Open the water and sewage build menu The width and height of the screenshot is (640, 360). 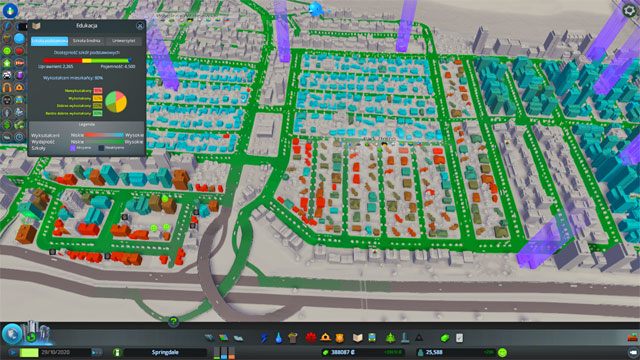tap(278, 338)
